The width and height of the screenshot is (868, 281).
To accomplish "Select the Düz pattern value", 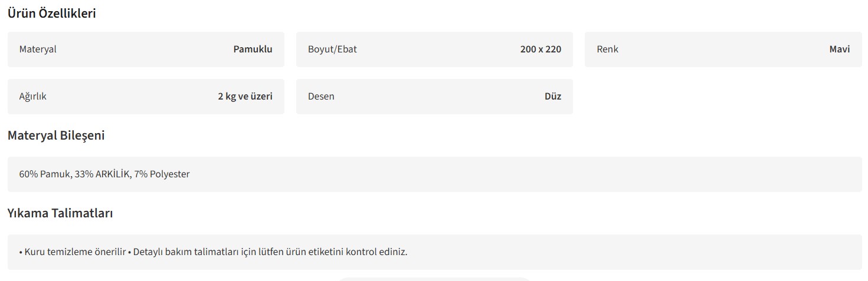I will (x=552, y=97).
